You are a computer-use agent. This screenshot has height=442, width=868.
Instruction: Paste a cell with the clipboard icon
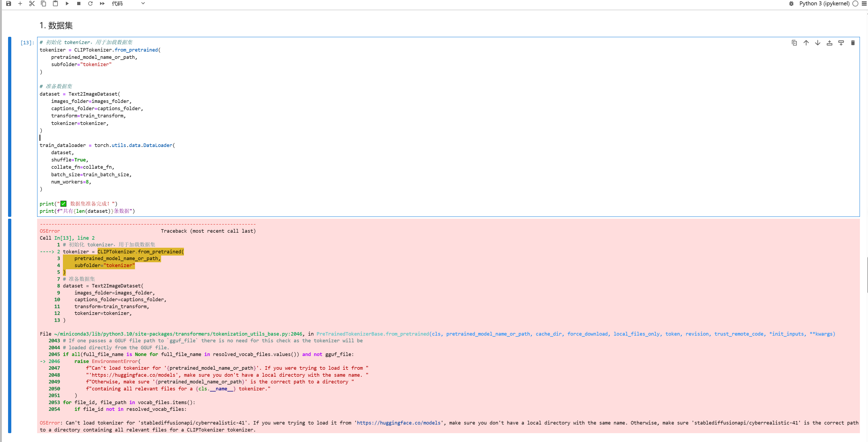(55, 3)
